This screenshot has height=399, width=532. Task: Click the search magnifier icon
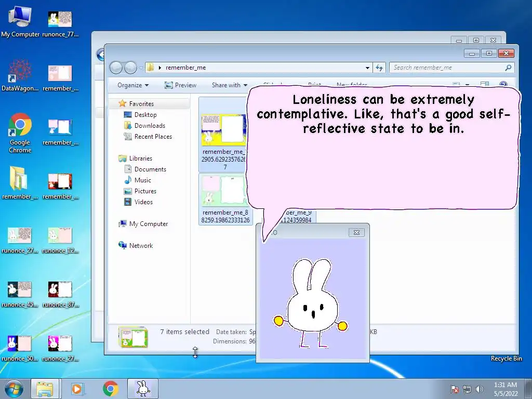pyautogui.click(x=508, y=68)
